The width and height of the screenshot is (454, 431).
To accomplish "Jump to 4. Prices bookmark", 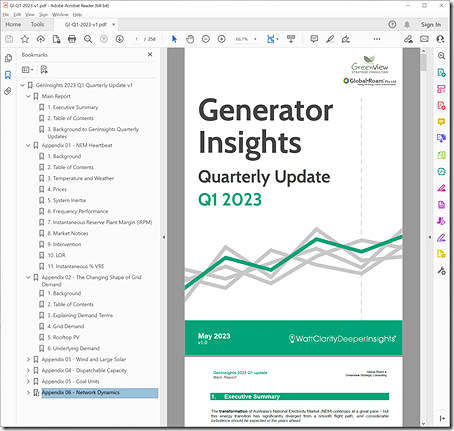I will 57,189.
